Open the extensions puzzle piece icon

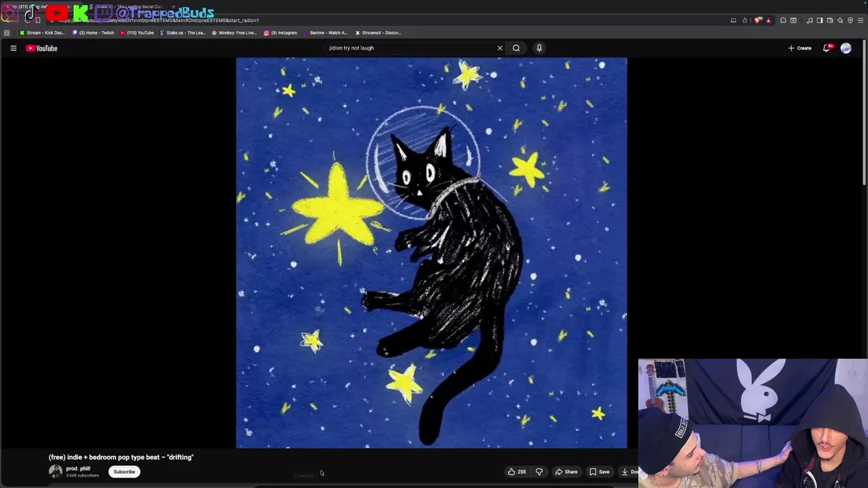783,20
